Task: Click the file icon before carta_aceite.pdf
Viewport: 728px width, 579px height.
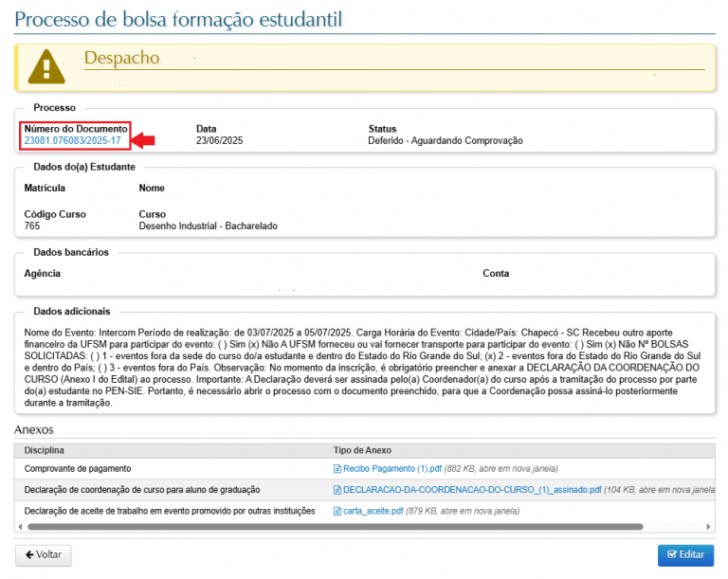Action: [337, 511]
